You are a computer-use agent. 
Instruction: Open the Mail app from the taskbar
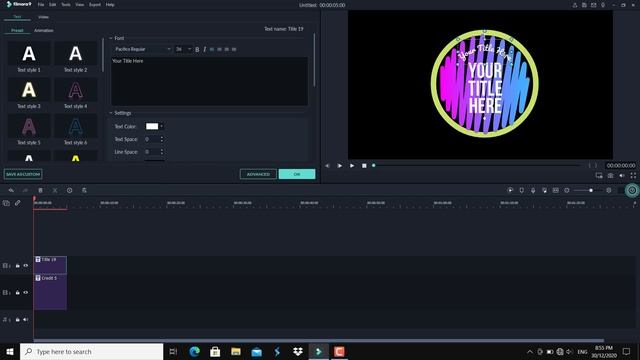point(256,351)
